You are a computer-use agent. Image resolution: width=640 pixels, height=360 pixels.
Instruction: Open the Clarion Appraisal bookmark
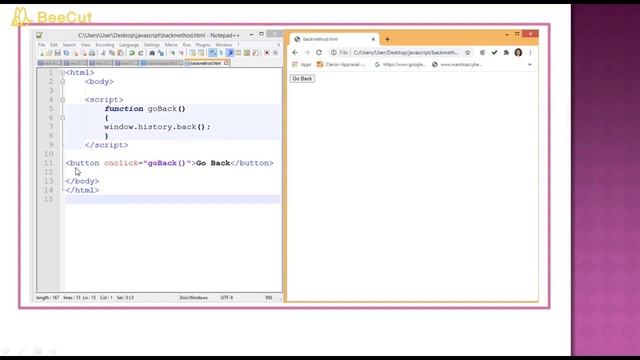[x=341, y=64]
